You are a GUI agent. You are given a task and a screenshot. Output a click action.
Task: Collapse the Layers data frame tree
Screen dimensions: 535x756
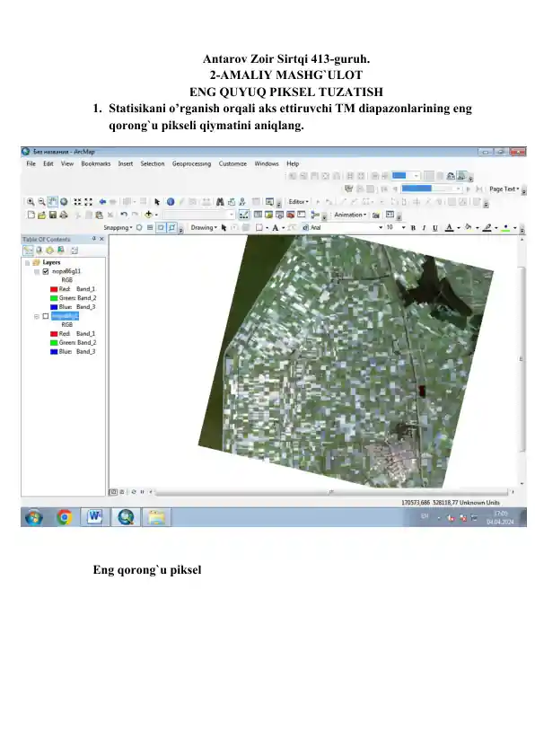tap(28, 263)
